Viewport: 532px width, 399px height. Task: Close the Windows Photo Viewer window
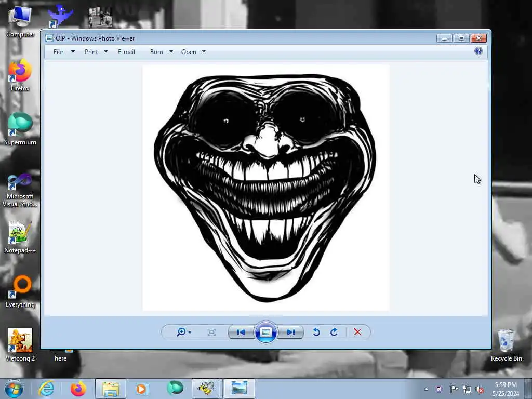pos(478,38)
